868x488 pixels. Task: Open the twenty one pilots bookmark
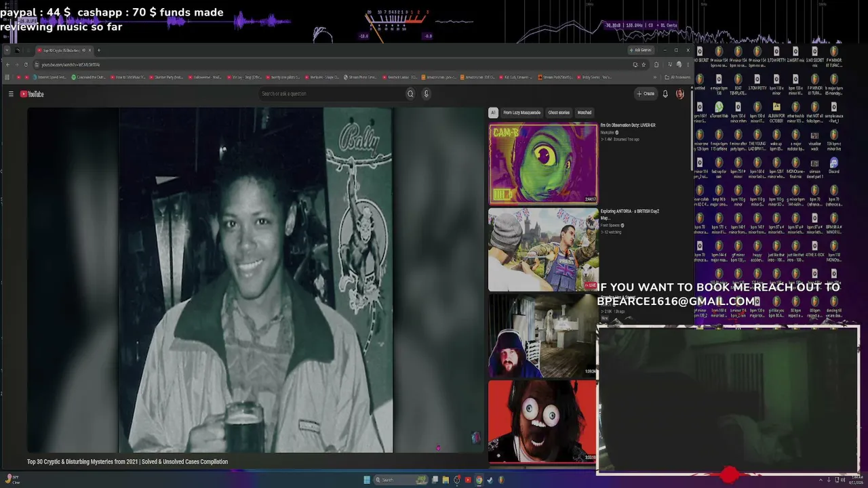(284, 77)
